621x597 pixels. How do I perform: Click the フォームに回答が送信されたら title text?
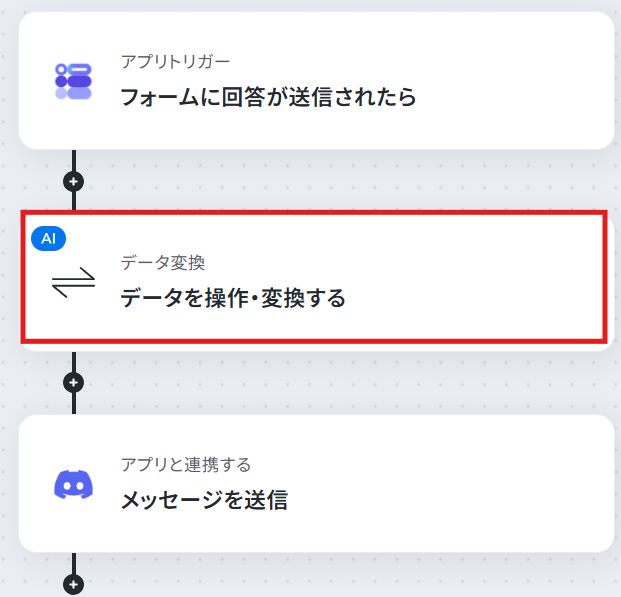tap(268, 97)
